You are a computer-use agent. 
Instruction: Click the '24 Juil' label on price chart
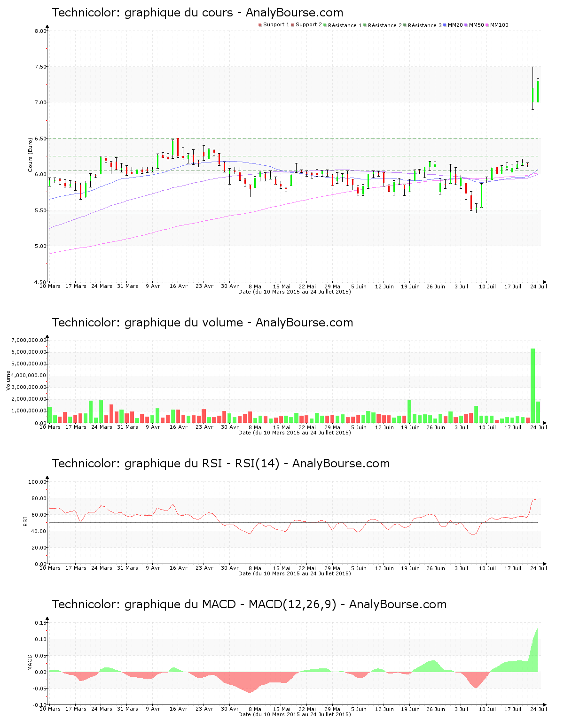click(539, 286)
